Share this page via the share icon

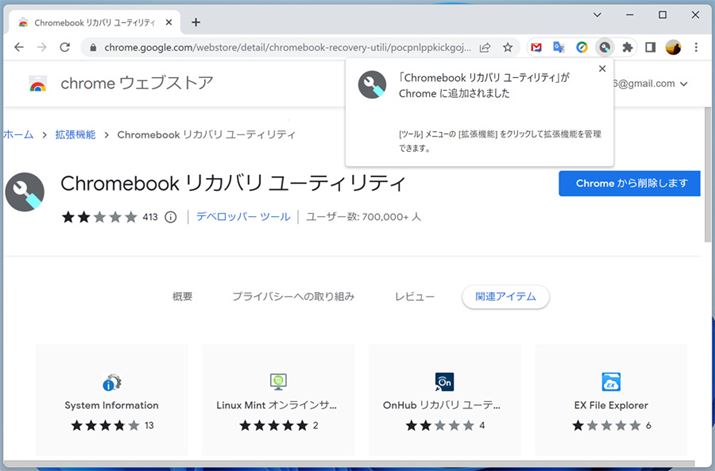[x=485, y=47]
